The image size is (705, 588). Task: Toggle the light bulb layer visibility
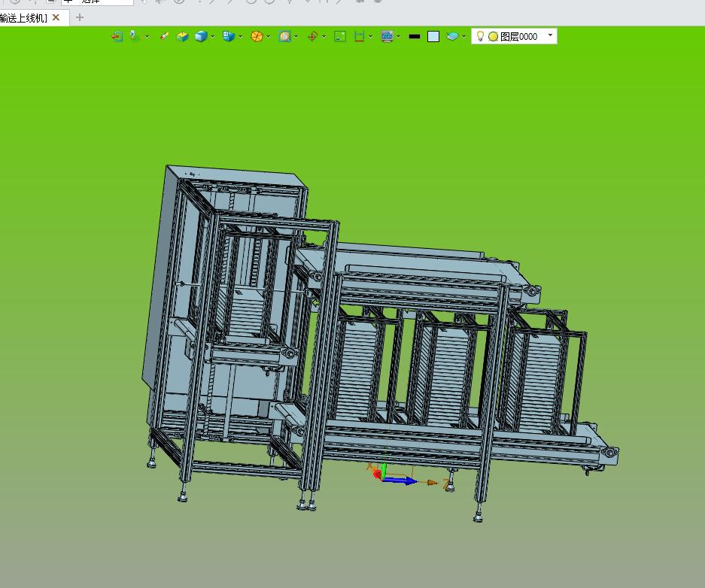480,36
